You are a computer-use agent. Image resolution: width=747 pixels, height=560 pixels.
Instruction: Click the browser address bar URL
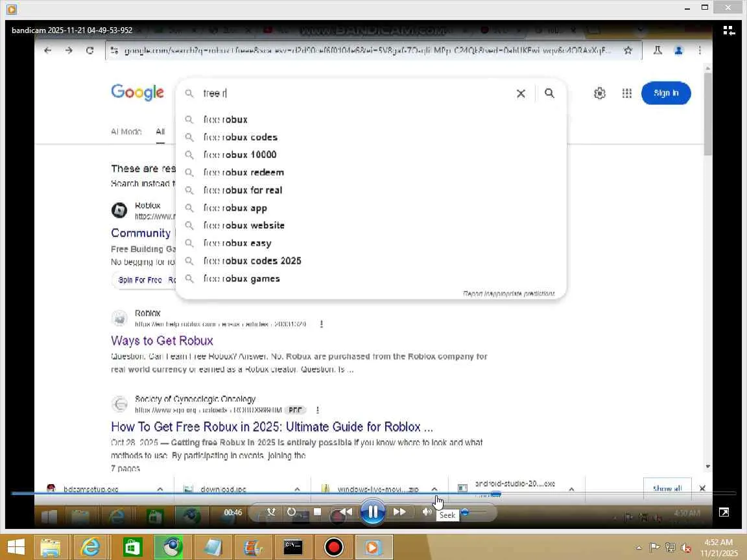[x=367, y=50]
